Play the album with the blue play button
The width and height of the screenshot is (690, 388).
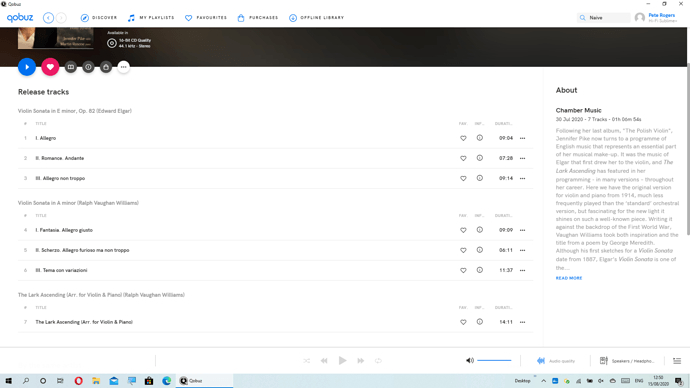click(x=27, y=67)
